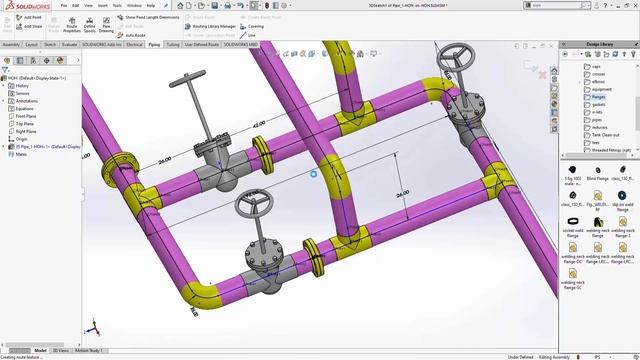This screenshot has height=360, width=640.
Task: Expand the elbows folder arrow
Action: [580, 82]
